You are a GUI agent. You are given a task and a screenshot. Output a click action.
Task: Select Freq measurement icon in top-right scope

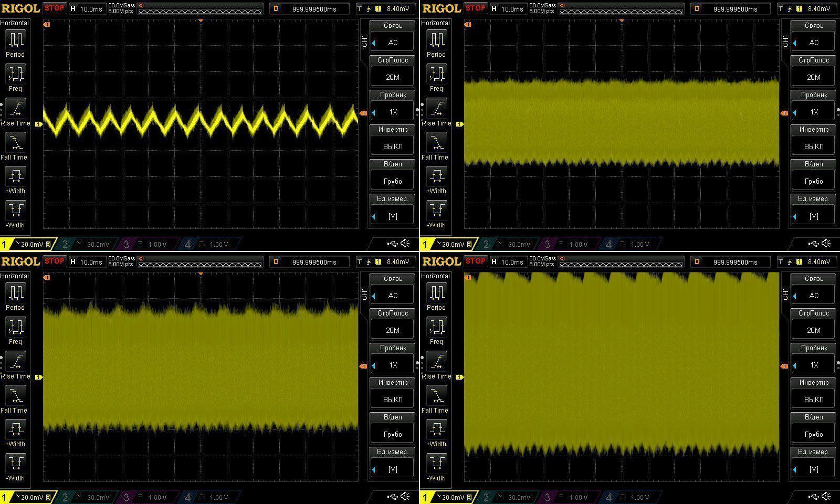[436, 74]
